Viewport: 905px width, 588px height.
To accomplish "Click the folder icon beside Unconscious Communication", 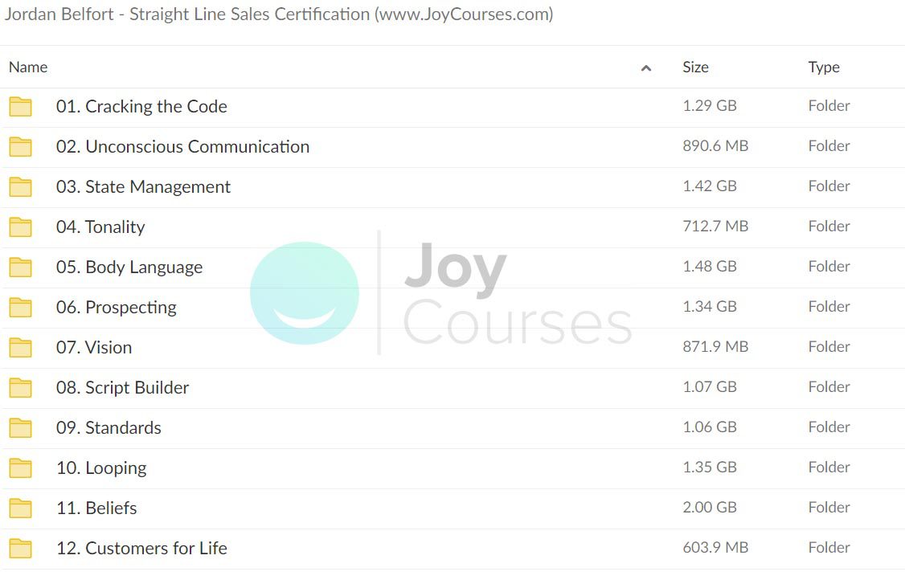I will (20, 146).
